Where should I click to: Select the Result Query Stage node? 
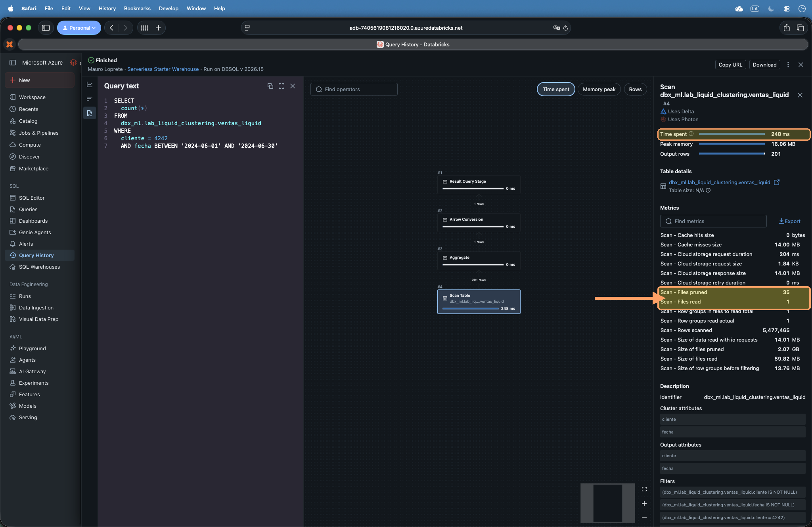click(x=479, y=185)
